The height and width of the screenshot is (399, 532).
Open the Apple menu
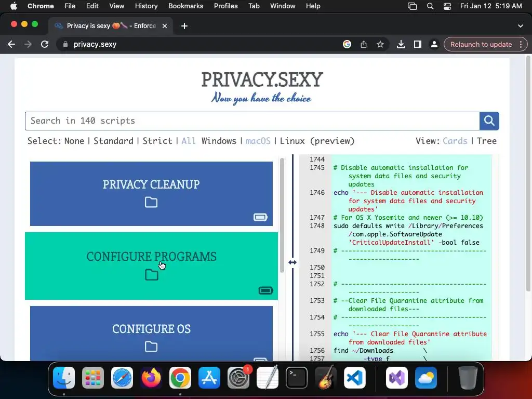click(14, 6)
